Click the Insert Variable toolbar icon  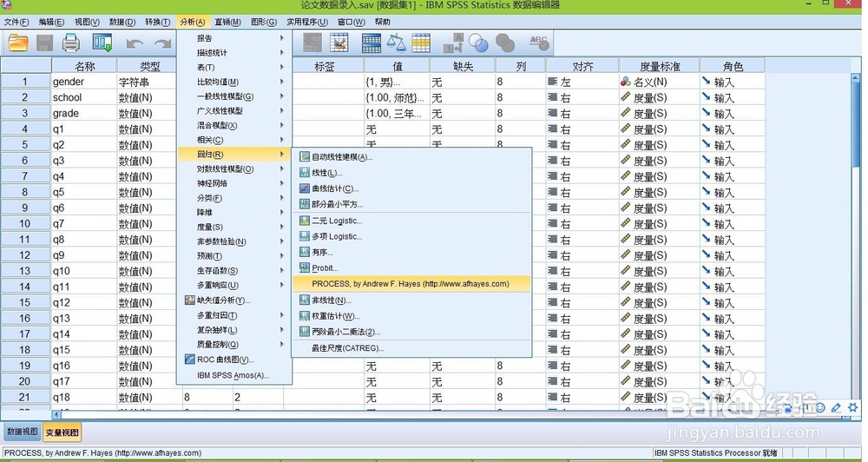tap(339, 43)
